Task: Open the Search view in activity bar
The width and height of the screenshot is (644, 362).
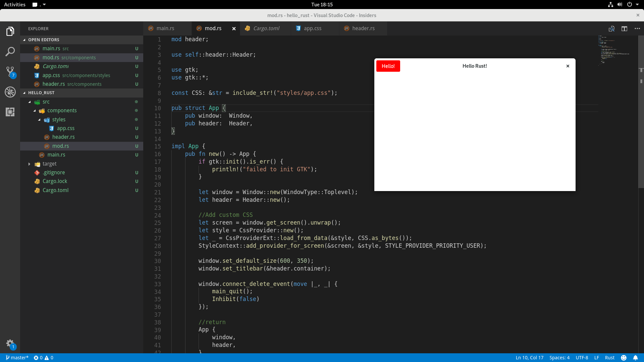Action: [x=10, y=52]
